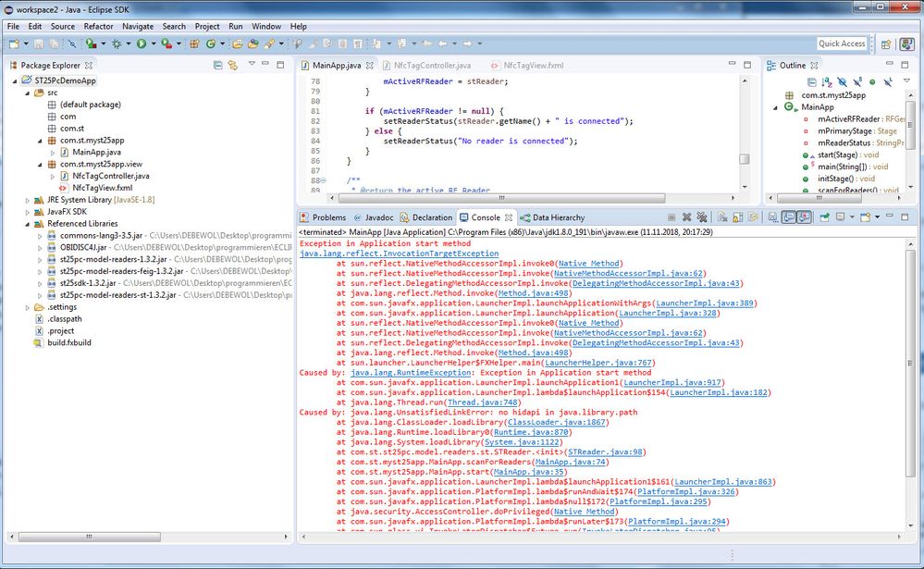This screenshot has height=569, width=924.
Task: Click the New wizard toolbar icon
Action: 14,43
